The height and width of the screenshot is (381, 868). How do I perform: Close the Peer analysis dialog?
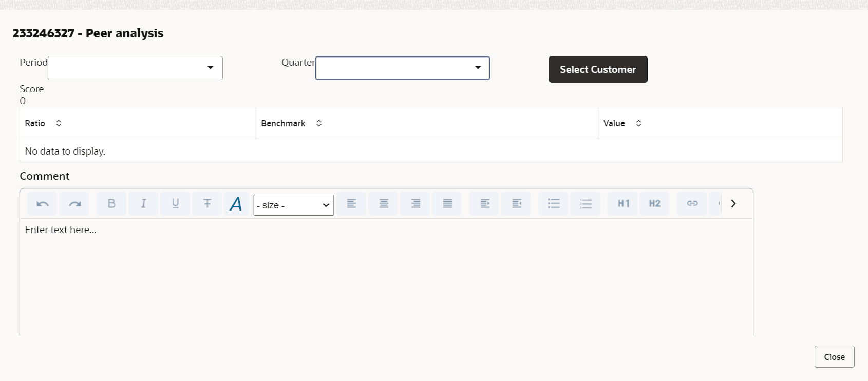(834, 357)
